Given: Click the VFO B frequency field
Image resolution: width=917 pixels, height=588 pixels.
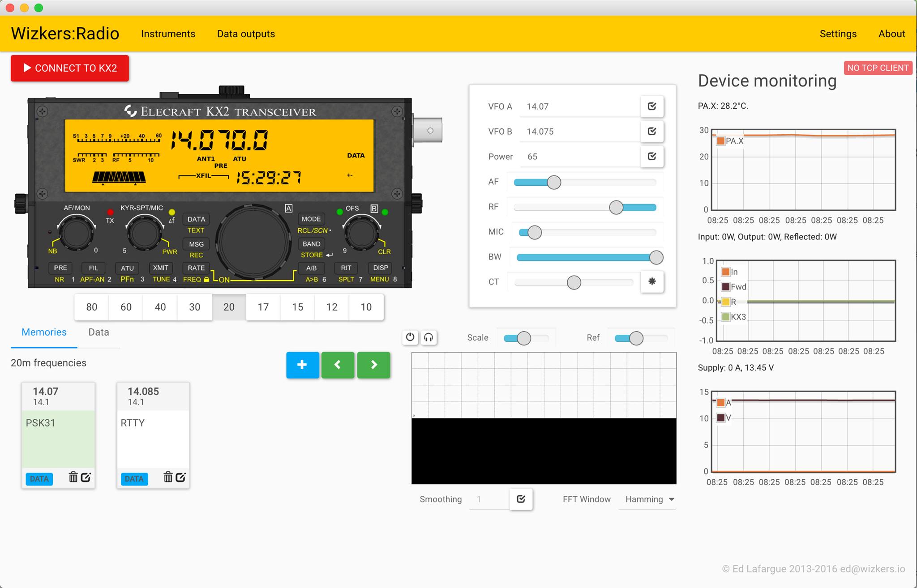Looking at the screenshot, I should (x=580, y=132).
